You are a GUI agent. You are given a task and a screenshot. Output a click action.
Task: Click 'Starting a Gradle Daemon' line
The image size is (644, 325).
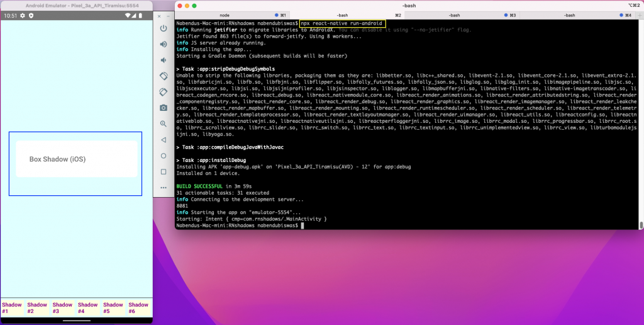click(x=262, y=56)
